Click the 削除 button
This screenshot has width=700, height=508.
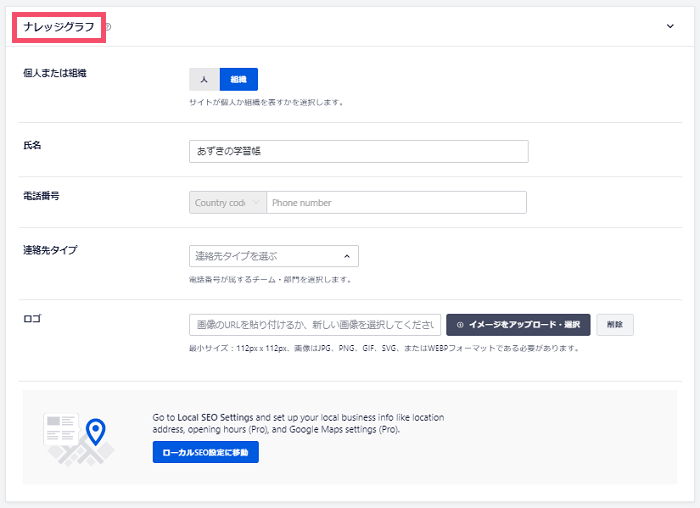(x=615, y=325)
